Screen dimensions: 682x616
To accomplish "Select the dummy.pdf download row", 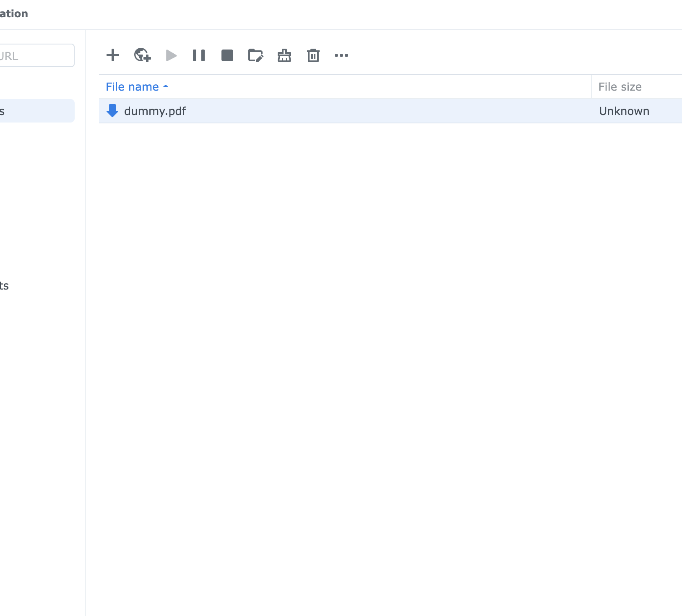I will click(x=336, y=111).
